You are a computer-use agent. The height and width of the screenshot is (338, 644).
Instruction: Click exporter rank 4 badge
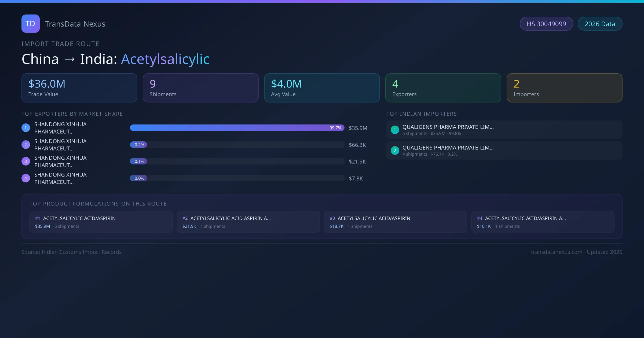coord(26,178)
